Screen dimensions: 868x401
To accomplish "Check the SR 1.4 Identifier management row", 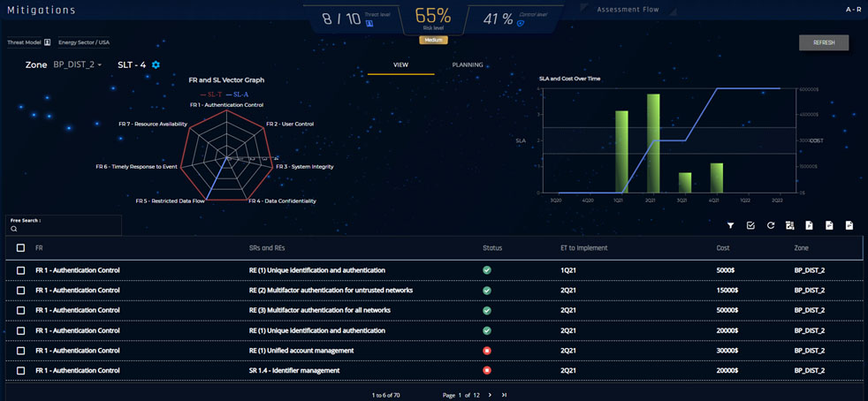I will pos(21,371).
